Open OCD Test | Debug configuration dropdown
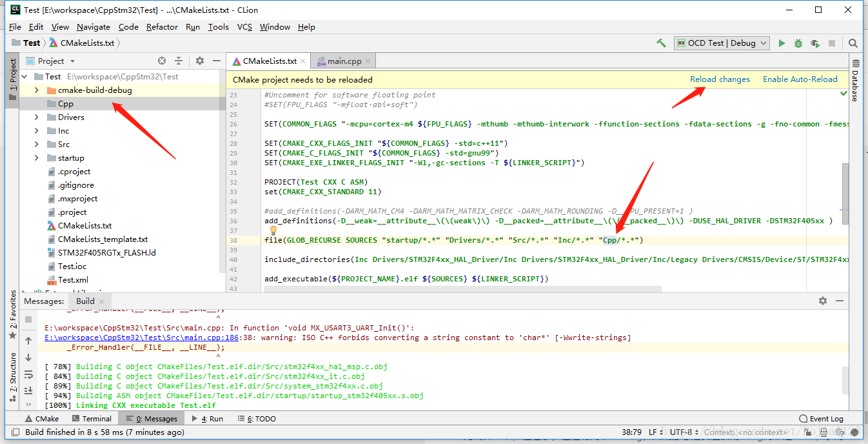 (722, 43)
